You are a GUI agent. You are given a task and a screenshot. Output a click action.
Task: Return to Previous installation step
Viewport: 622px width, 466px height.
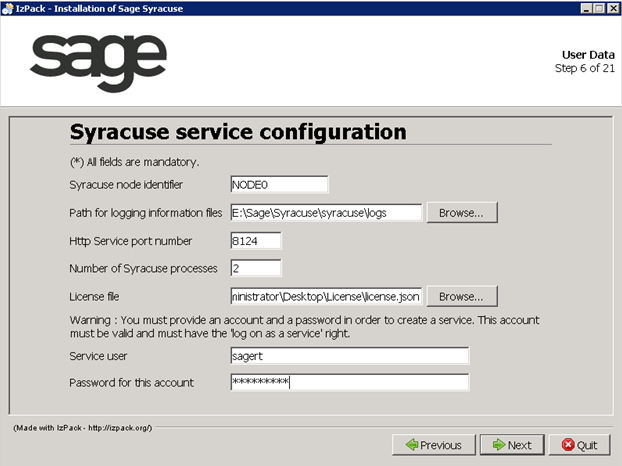click(434, 445)
